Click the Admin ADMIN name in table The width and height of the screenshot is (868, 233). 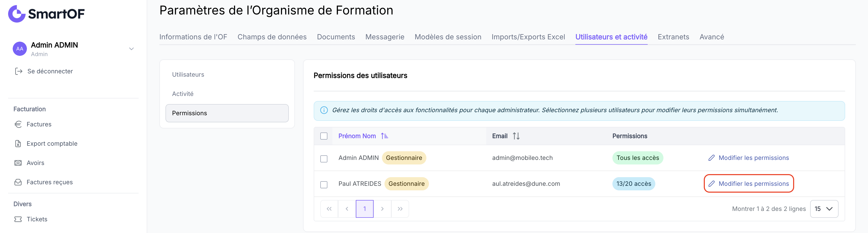pos(359,158)
